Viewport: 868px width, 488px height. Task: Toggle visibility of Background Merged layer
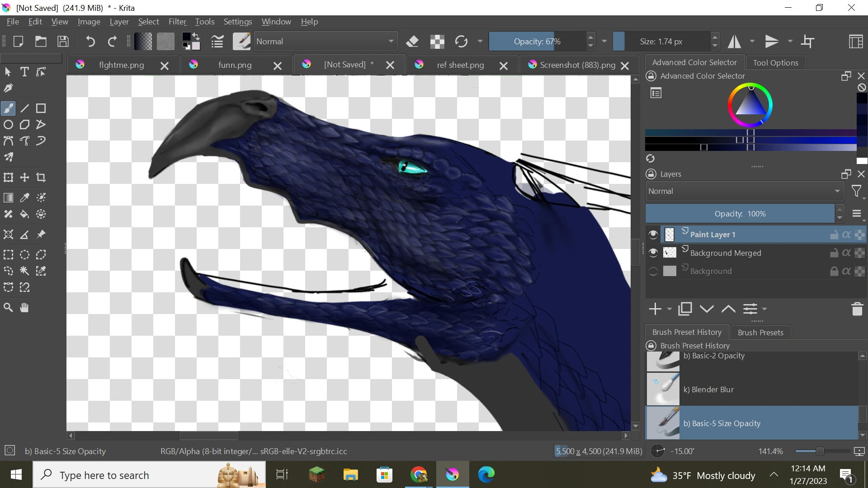click(x=653, y=253)
